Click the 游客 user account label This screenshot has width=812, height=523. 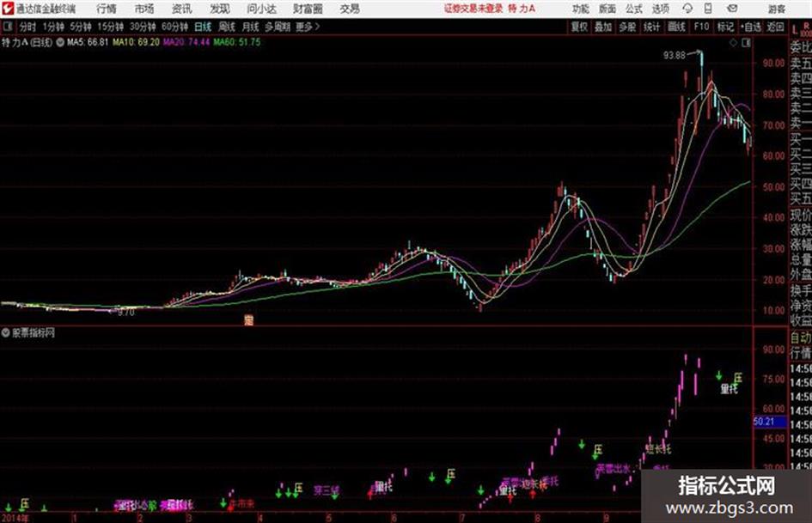[776, 9]
